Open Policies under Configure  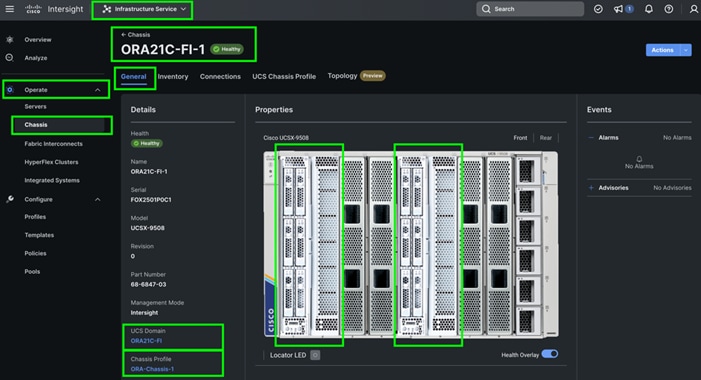click(x=35, y=253)
